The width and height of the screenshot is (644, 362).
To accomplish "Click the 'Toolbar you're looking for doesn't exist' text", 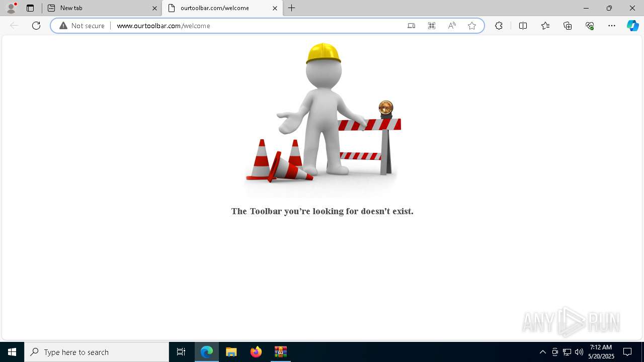I will (322, 211).
